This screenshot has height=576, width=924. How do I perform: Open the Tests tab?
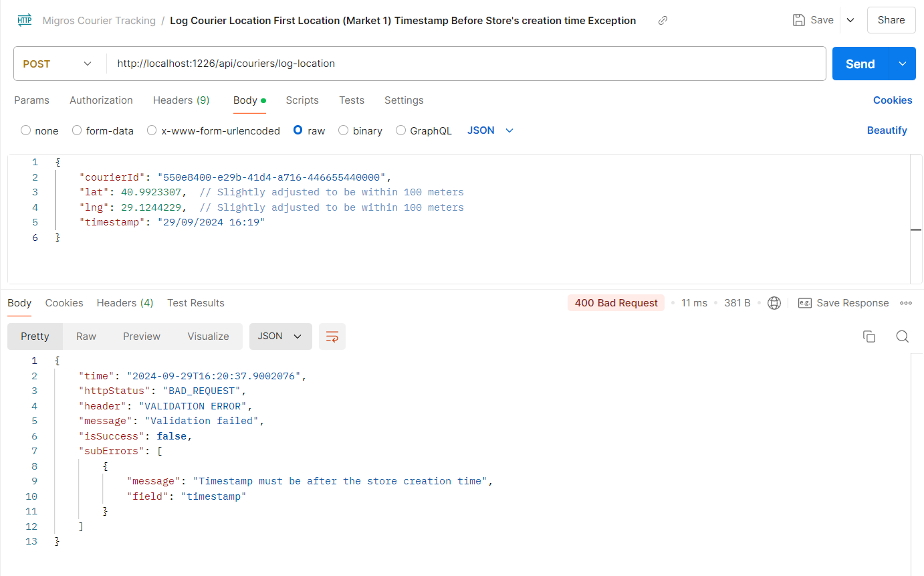pyautogui.click(x=352, y=100)
